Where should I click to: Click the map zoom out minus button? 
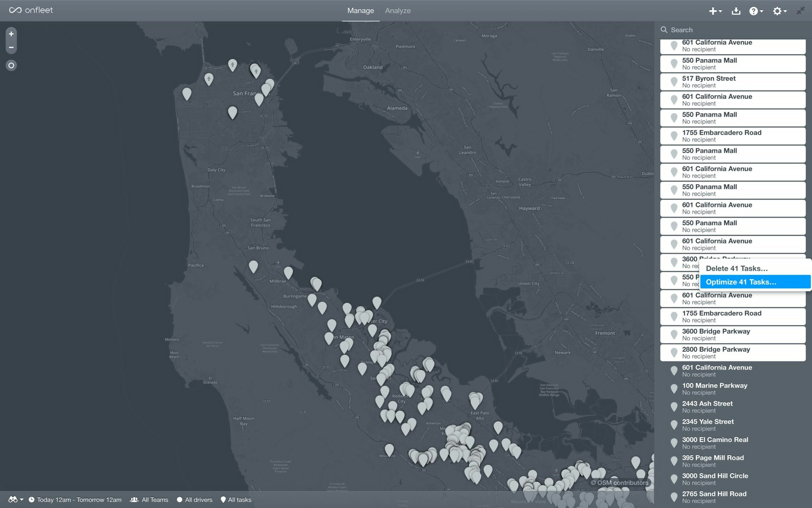[11, 47]
